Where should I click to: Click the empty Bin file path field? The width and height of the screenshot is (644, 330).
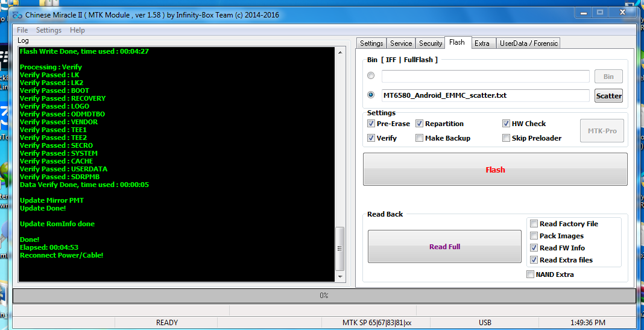pos(485,76)
